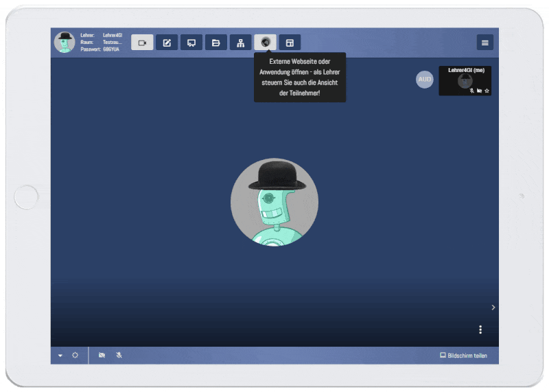The height and width of the screenshot is (392, 549).
Task: Click the Passwort value 686YUA
Action: click(x=111, y=49)
